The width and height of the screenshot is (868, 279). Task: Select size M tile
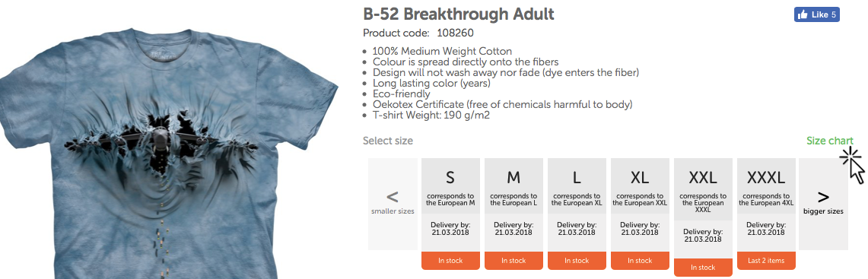tap(513, 204)
